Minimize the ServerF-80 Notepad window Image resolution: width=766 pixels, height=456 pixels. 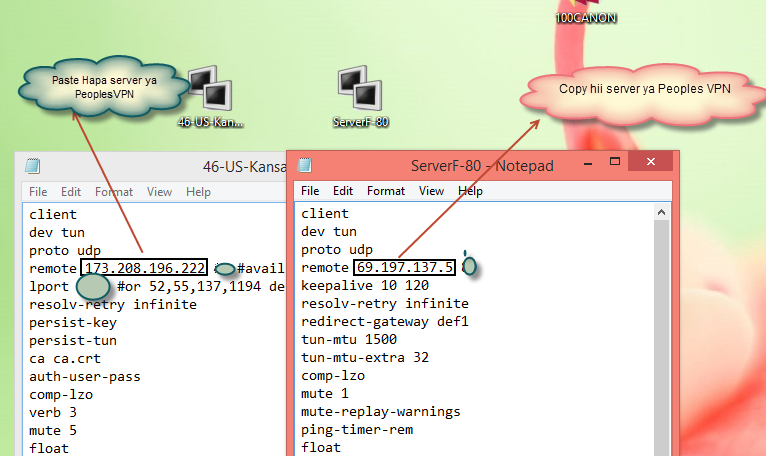coord(588,162)
